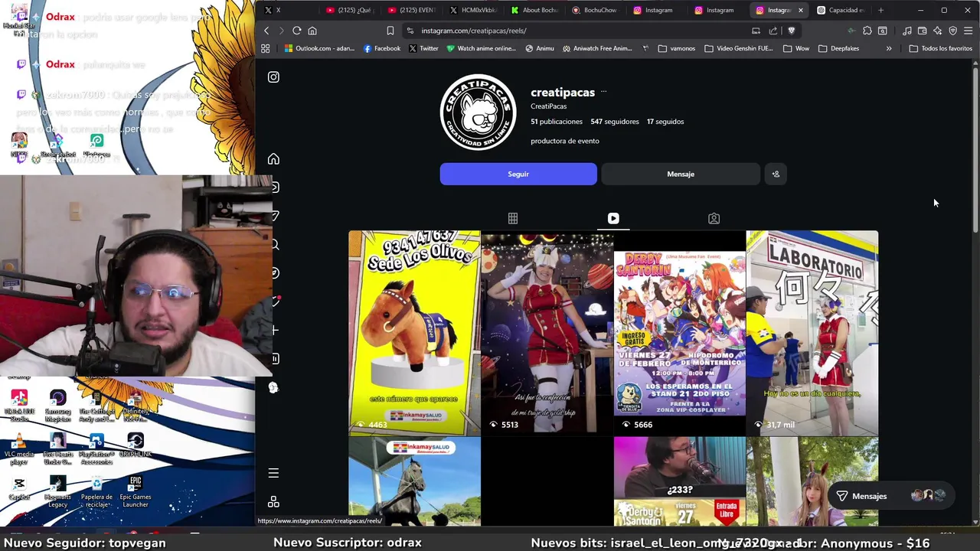Click the Hogwarts Legacy desktop shortcut
The height and width of the screenshot is (551, 980).
point(57,491)
